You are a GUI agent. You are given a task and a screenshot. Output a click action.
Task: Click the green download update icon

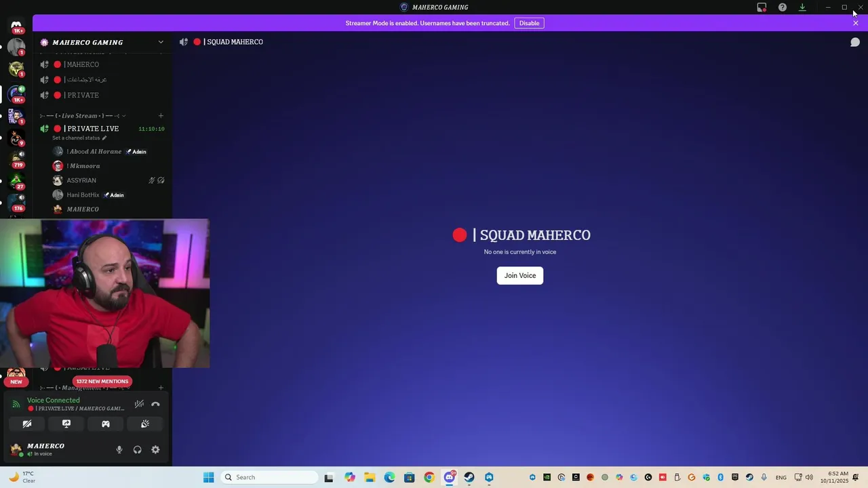click(x=802, y=7)
